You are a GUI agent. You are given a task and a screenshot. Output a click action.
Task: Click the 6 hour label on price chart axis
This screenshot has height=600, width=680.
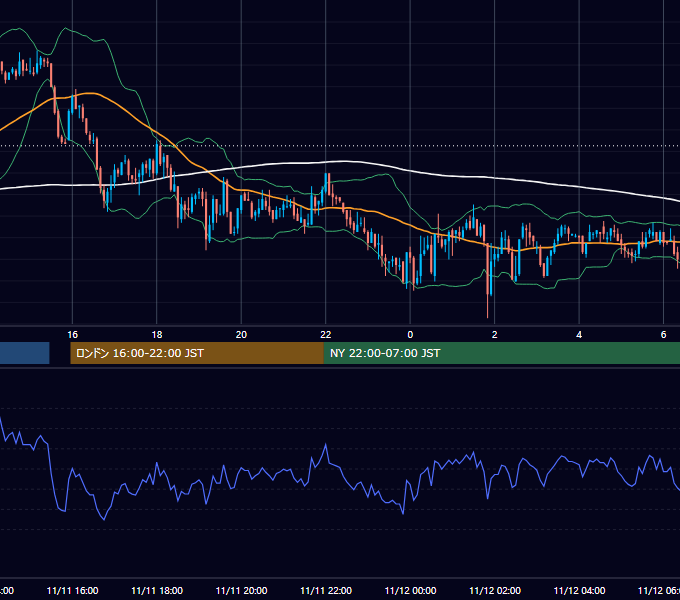coord(663,335)
